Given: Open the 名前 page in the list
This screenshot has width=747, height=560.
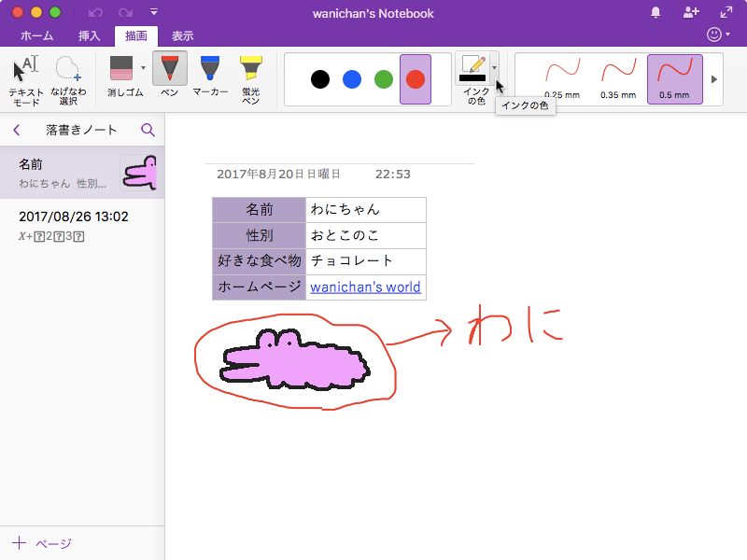Looking at the screenshot, I should coord(82,173).
